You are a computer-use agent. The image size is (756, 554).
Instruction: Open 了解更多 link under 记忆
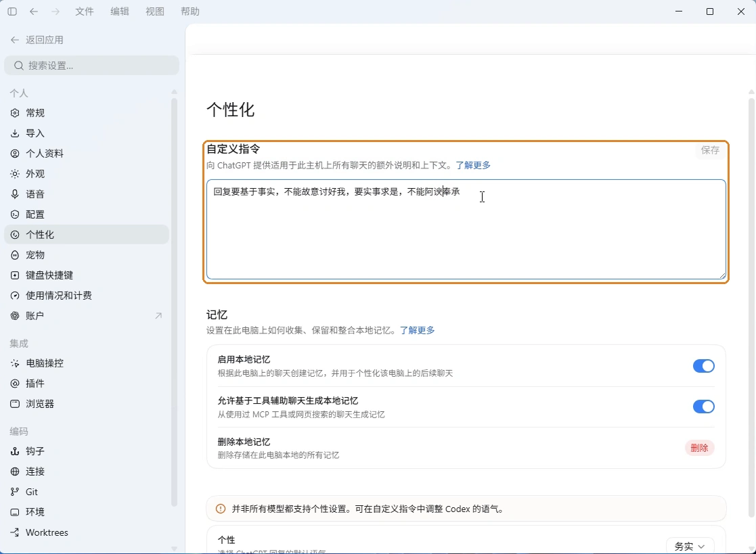click(x=417, y=331)
